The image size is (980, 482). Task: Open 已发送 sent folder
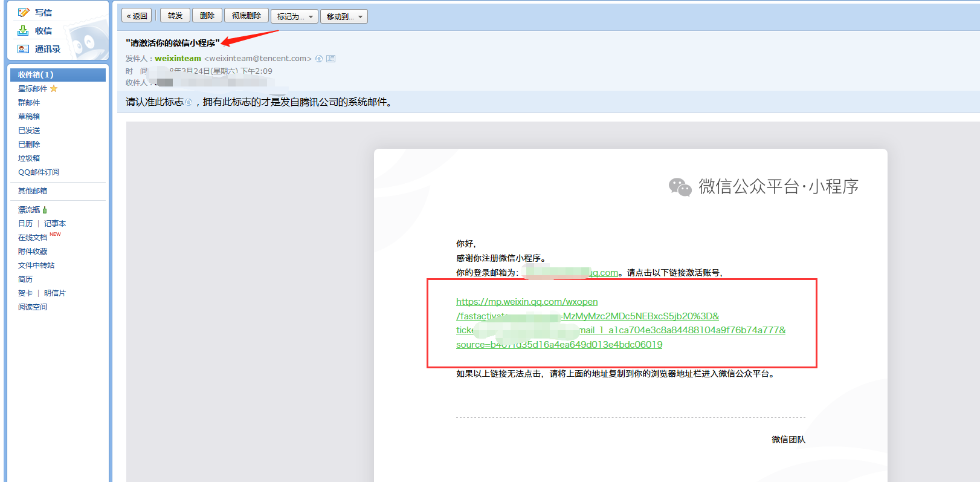(29, 131)
